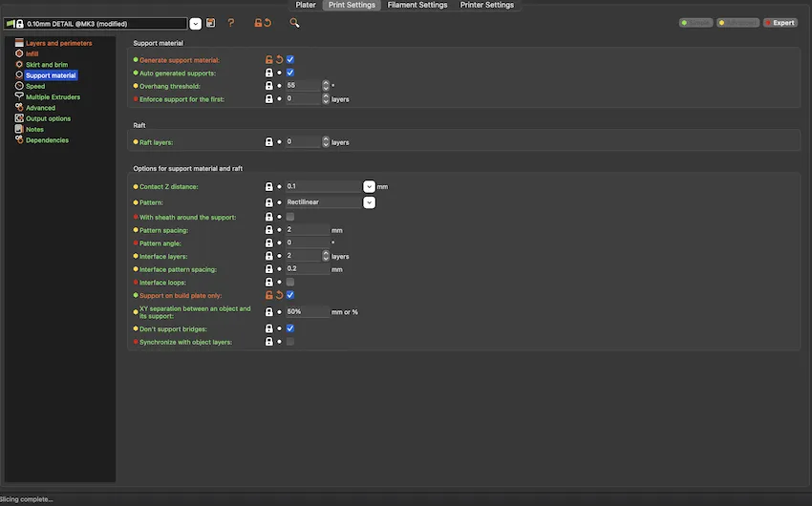The height and width of the screenshot is (506, 812).
Task: Click unlock icon for Support on build plate only
Action: click(x=268, y=295)
